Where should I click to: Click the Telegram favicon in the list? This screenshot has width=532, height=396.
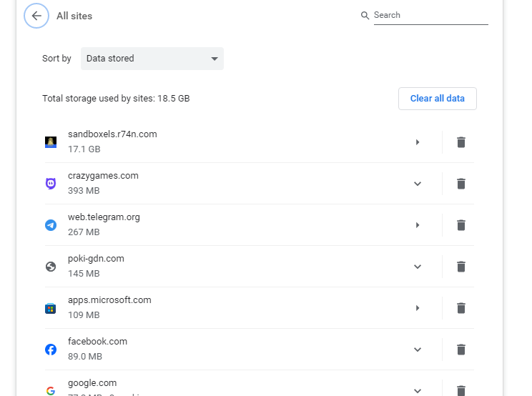tap(51, 225)
